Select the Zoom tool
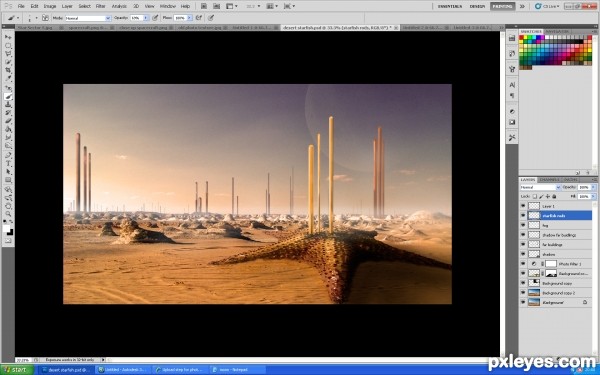600x375 pixels. click(x=8, y=214)
